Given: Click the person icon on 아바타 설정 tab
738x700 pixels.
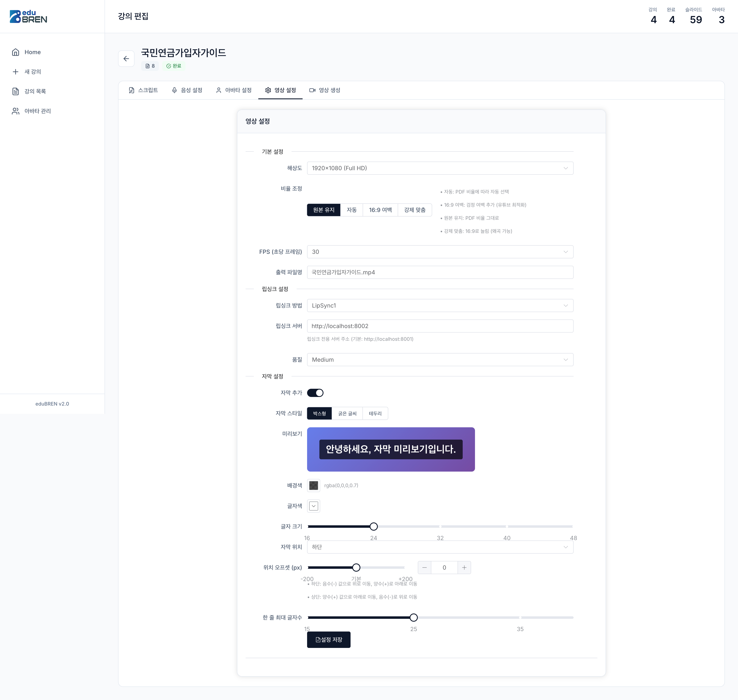Looking at the screenshot, I should pyautogui.click(x=219, y=90).
